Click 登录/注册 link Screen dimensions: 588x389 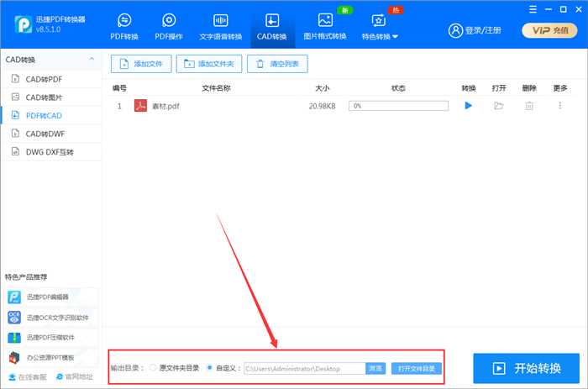click(483, 30)
